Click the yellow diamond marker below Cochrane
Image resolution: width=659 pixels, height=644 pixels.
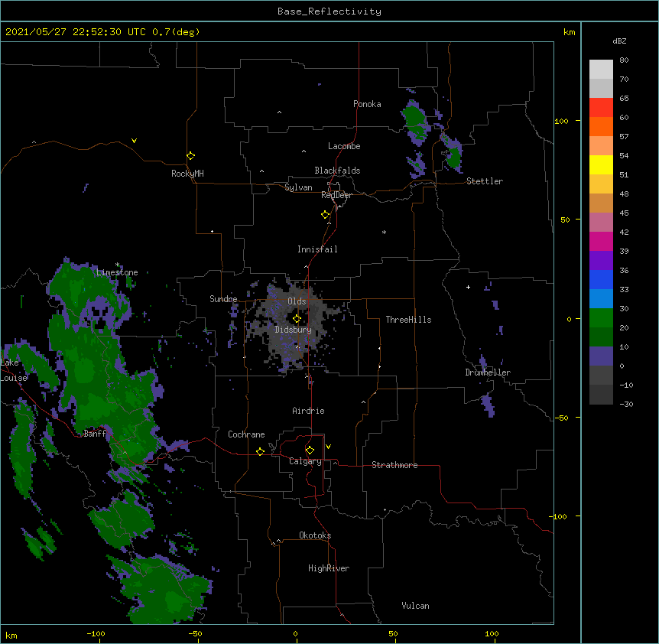[260, 451]
